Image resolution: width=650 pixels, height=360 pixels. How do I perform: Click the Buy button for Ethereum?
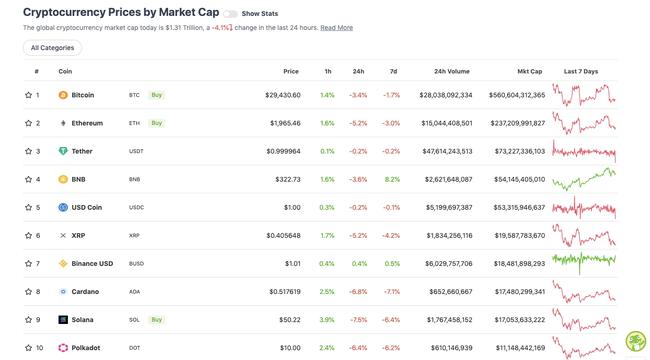(x=157, y=123)
